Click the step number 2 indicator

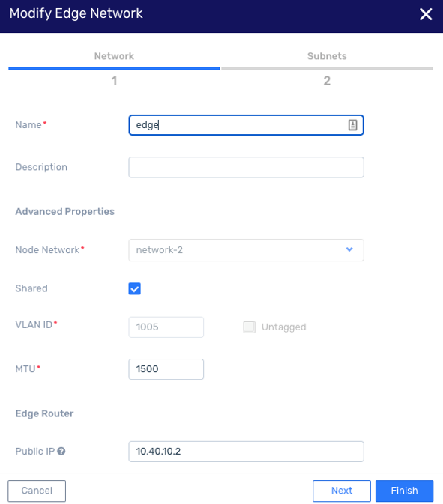[327, 81]
